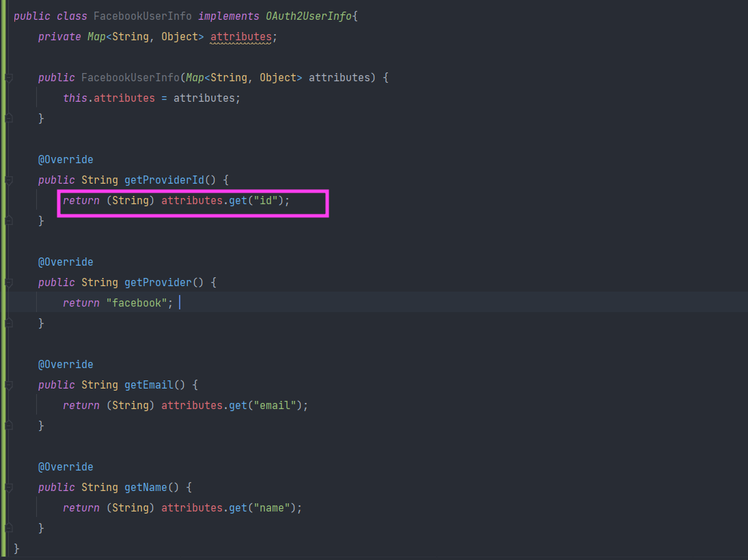Click the "email" string literal

(275, 406)
